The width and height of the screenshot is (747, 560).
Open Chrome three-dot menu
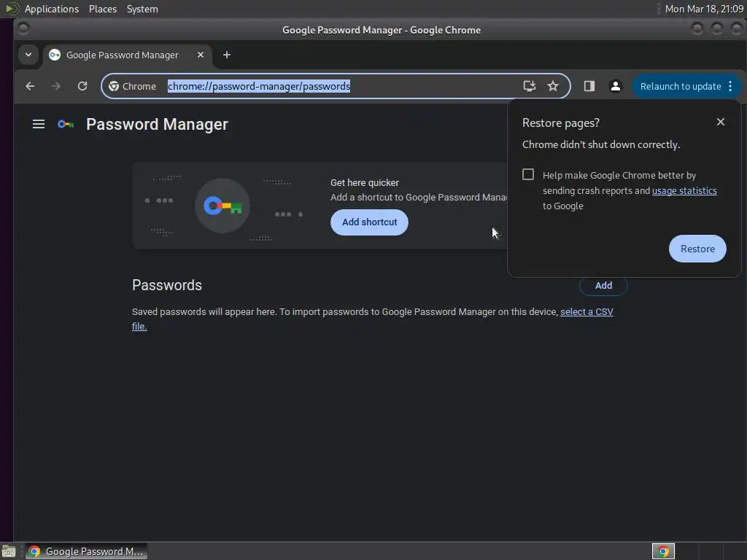tap(730, 86)
